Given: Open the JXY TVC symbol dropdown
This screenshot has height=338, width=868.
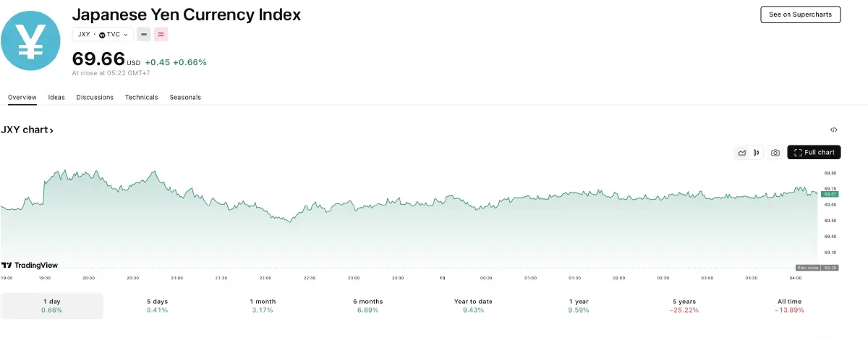Looking at the screenshot, I should (103, 34).
